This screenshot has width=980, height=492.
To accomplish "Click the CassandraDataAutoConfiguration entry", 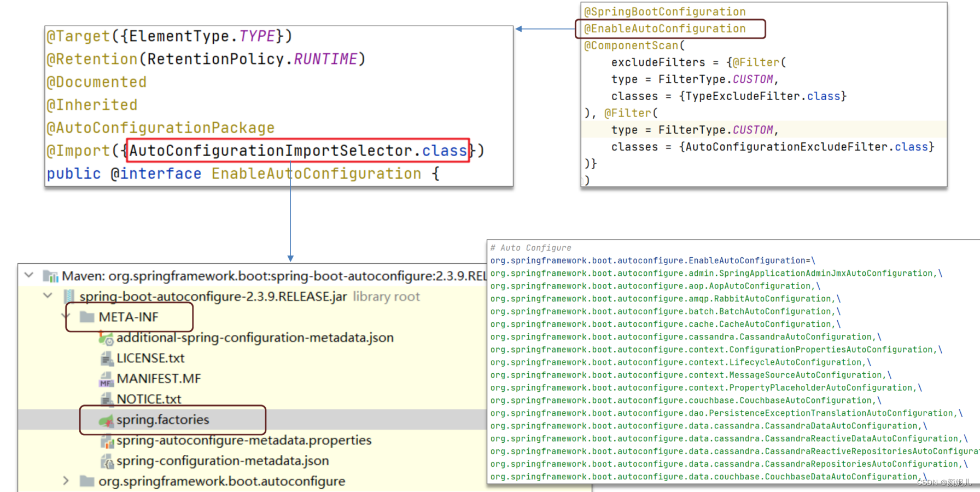I will click(x=709, y=426).
